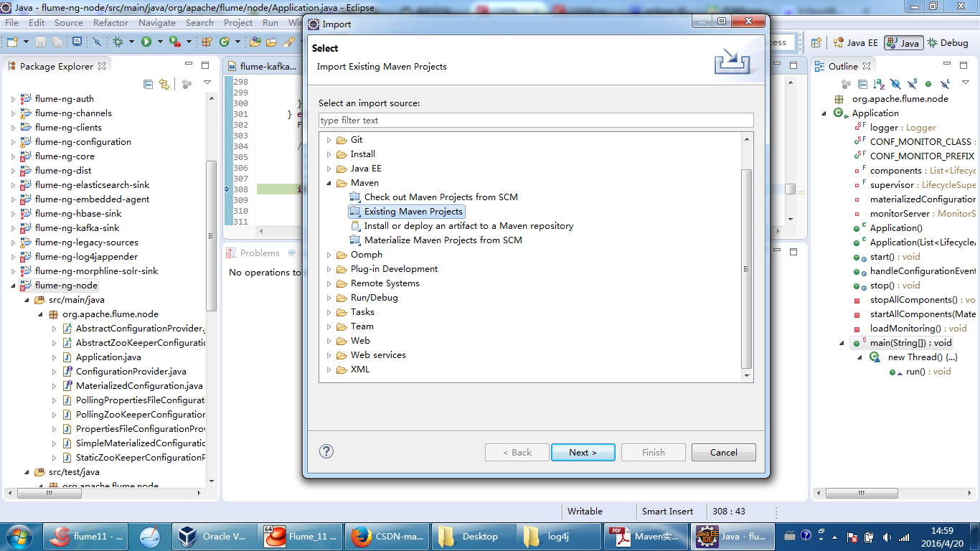Toggle Hide Fields icon in Outline
Screen dimensions: 980x551
(895, 84)
